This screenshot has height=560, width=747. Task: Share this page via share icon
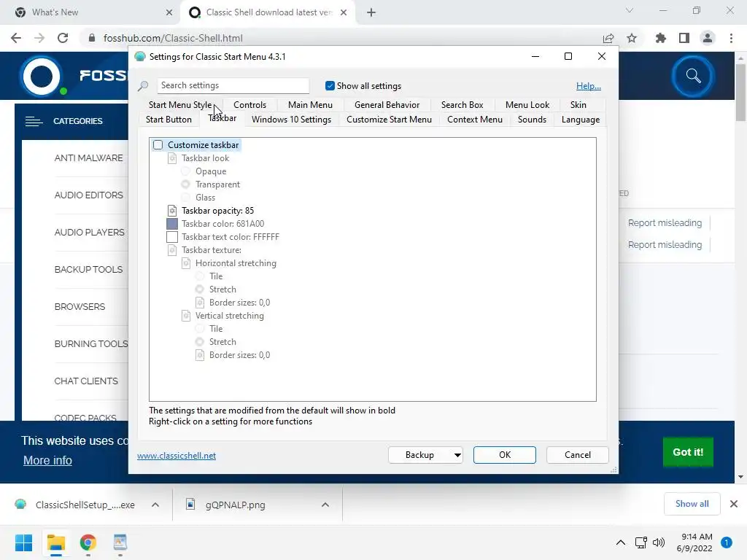click(608, 38)
